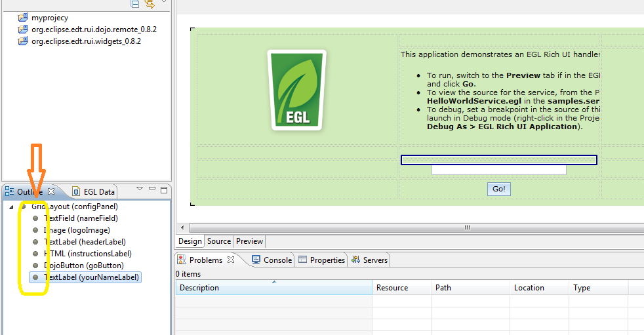Viewport: 644px width, 335px height.
Task: Click the 'This application demonstrates' instructions text
Action: 500,54
